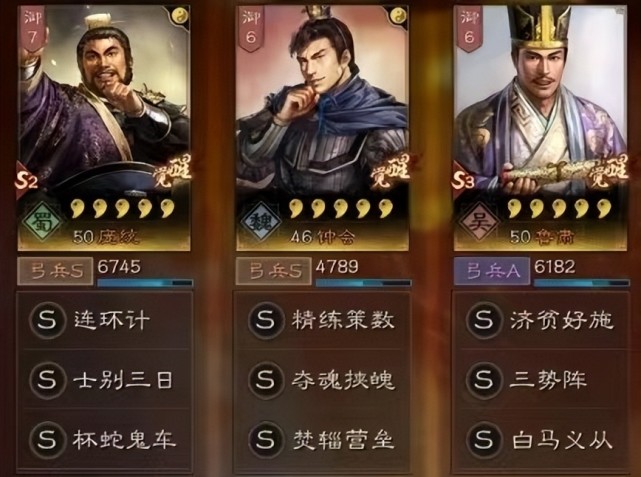Open the 士别三日 skill
The width and height of the screenshot is (641, 477).
[104, 380]
